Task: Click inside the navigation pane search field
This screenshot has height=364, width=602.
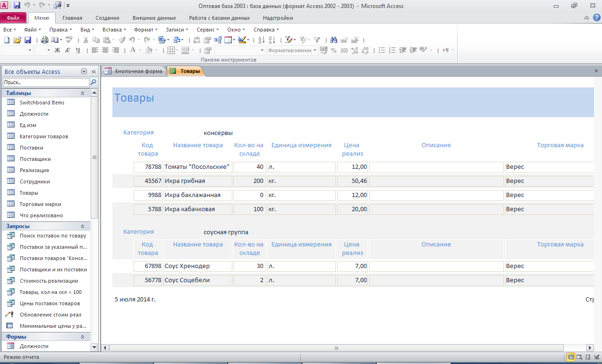Action: point(46,82)
